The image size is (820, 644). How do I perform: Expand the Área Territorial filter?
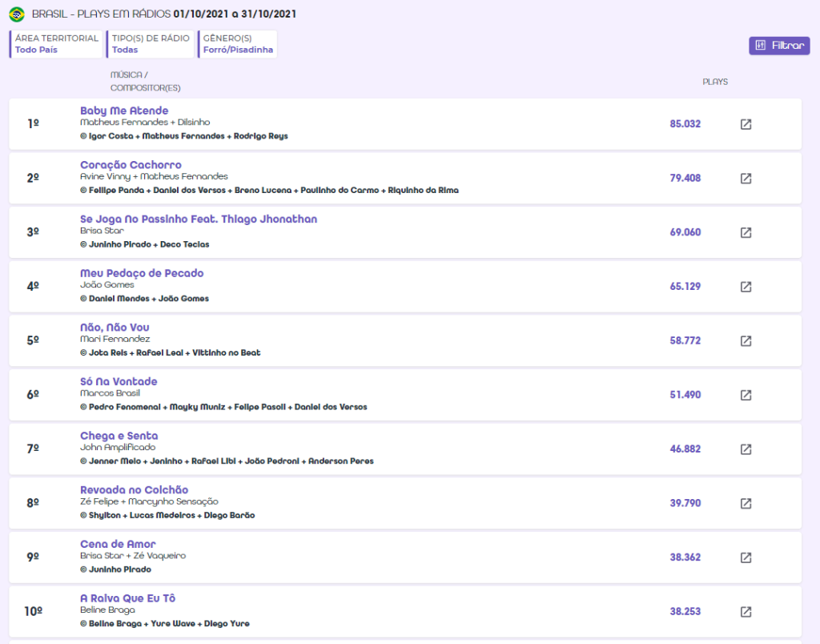click(x=57, y=44)
